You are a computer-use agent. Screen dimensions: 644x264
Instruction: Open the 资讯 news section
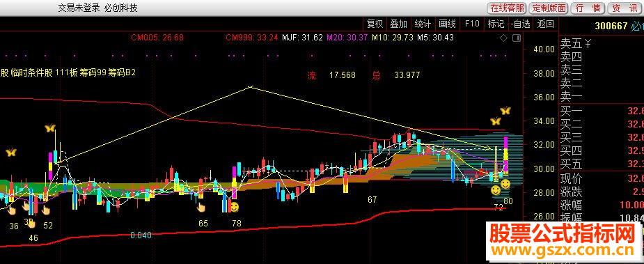pyautogui.click(x=625, y=8)
